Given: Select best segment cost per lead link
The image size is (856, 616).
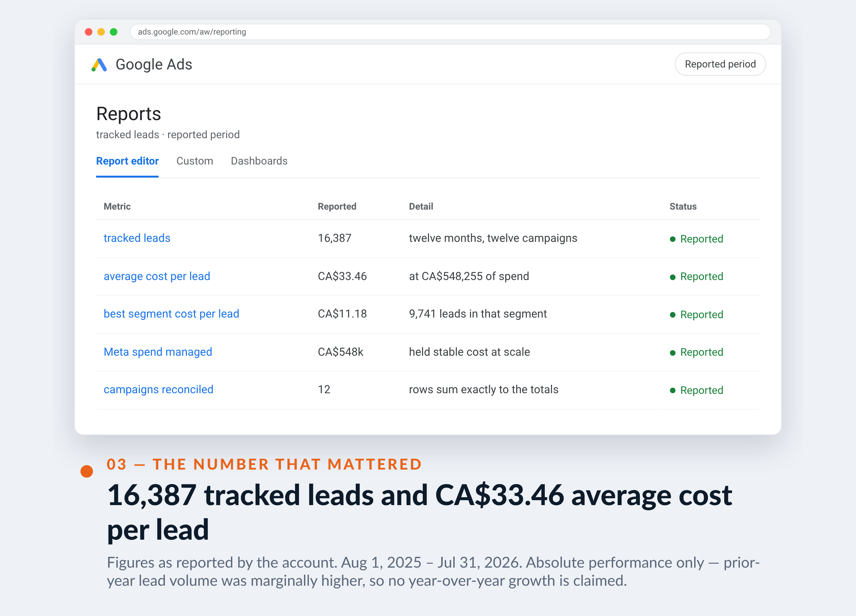Looking at the screenshot, I should click(171, 314).
